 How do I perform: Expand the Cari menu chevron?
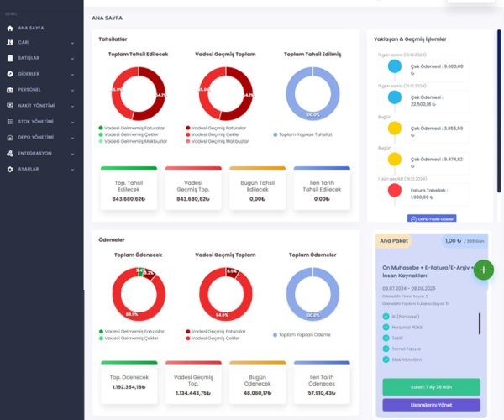coord(72,43)
